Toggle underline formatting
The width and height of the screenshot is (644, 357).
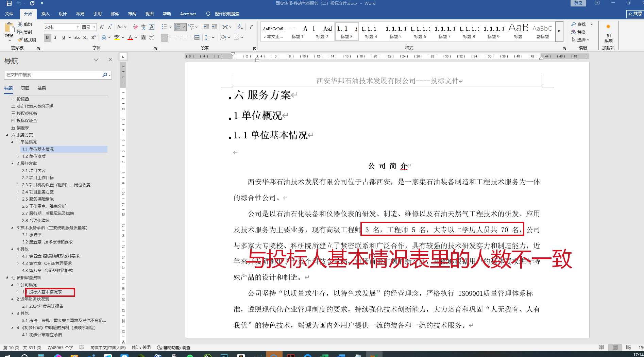coord(64,37)
